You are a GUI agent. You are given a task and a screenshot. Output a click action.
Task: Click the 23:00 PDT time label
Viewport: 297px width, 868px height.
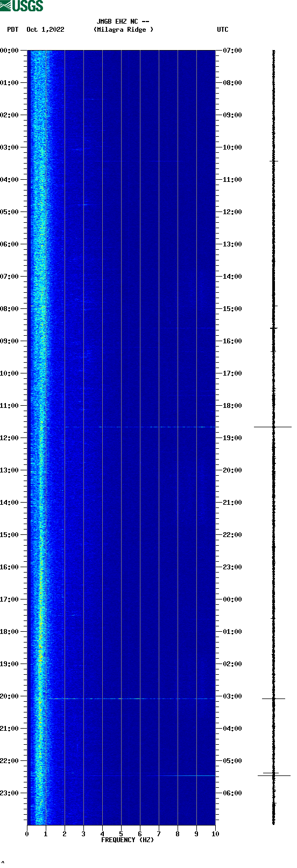point(10,793)
